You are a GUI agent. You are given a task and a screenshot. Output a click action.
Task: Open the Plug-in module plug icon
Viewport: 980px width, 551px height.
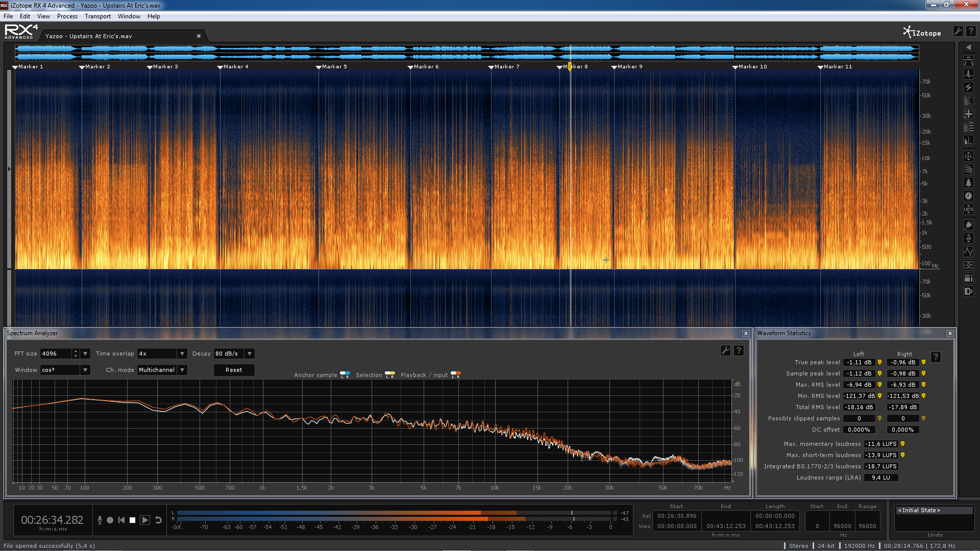(968, 224)
